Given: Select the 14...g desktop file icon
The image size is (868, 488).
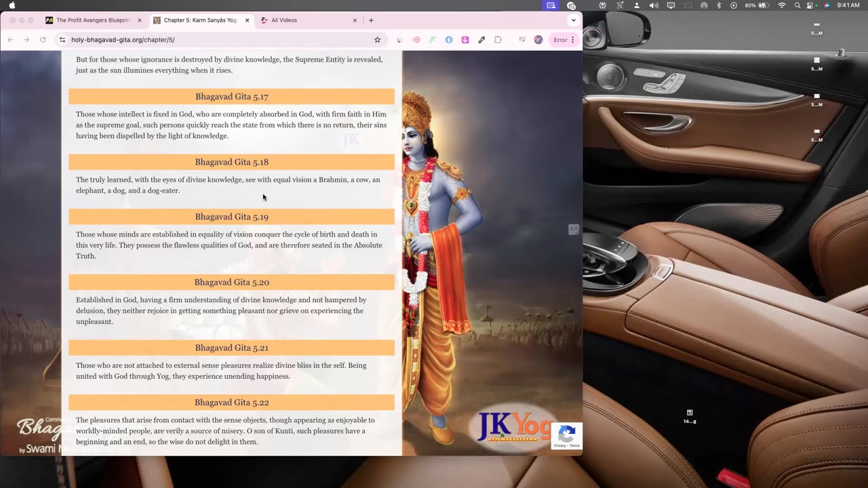Looking at the screenshot, I should 690,416.
